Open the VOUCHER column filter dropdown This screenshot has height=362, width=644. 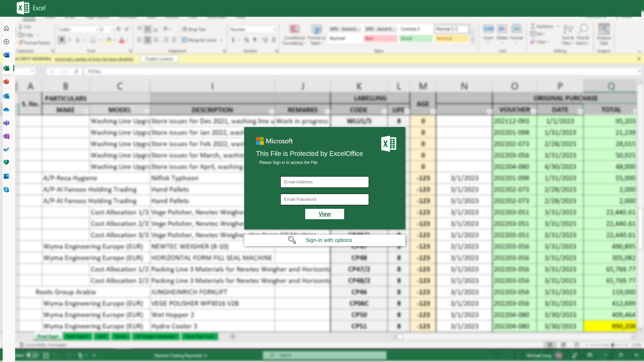tap(534, 111)
